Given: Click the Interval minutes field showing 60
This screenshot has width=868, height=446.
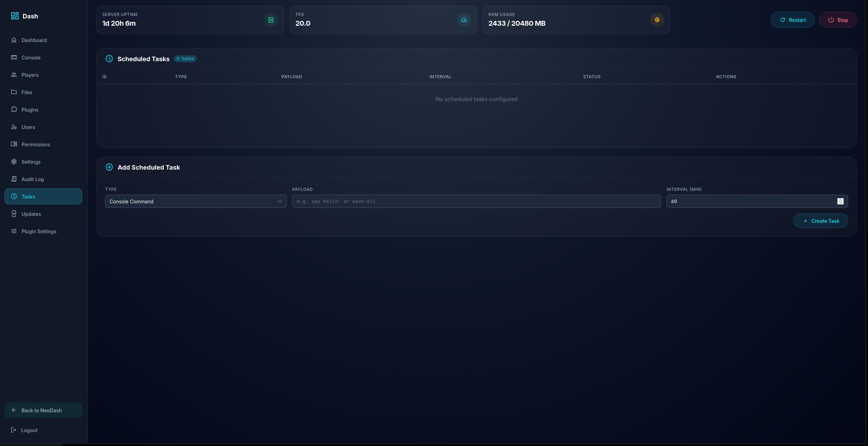Looking at the screenshot, I should 757,201.
